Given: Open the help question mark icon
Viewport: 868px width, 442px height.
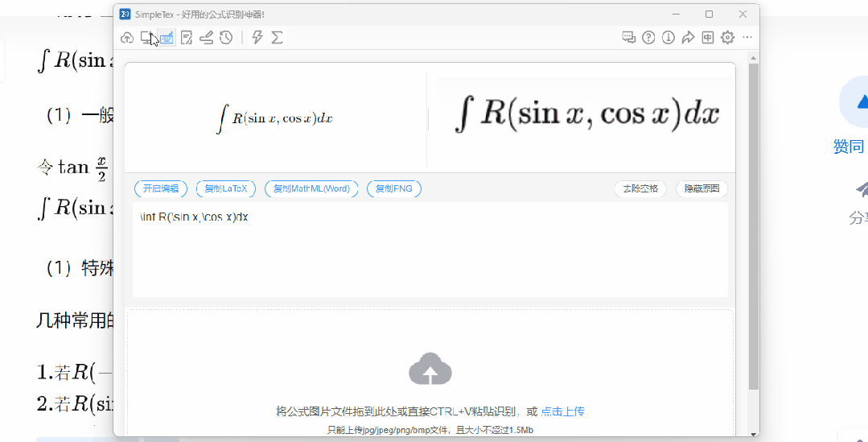Looking at the screenshot, I should pyautogui.click(x=648, y=38).
